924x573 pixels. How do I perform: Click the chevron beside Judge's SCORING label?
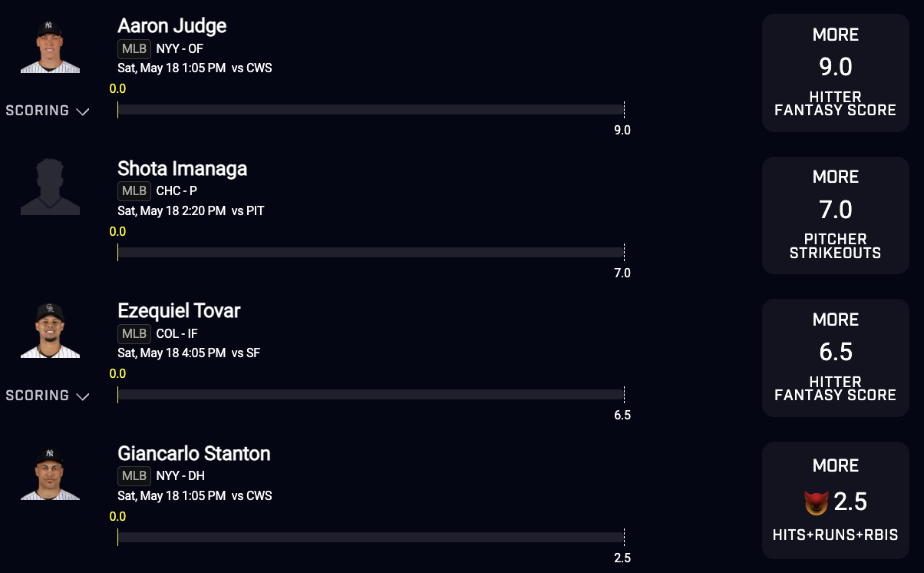tap(83, 111)
